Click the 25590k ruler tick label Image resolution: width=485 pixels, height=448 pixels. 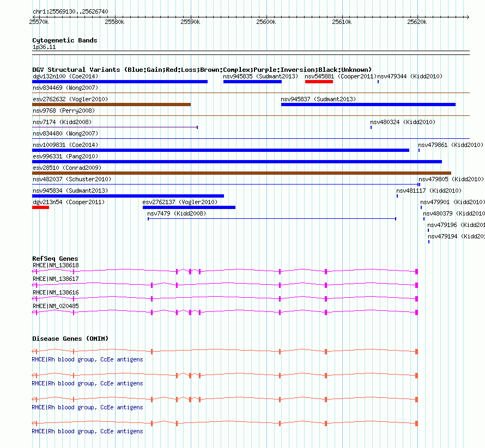coord(190,22)
